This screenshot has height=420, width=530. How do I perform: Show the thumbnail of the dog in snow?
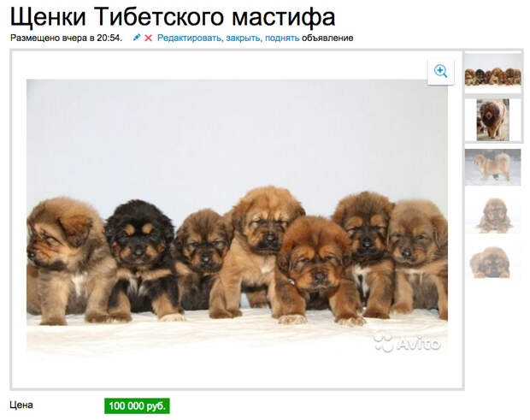tap(493, 167)
